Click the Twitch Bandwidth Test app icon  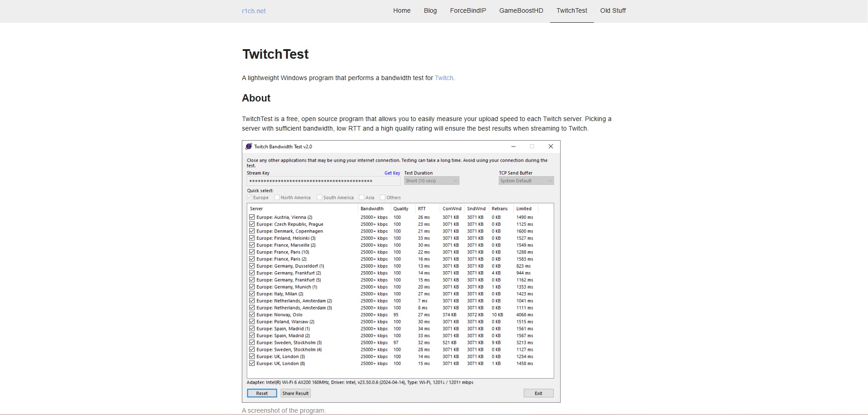click(249, 147)
